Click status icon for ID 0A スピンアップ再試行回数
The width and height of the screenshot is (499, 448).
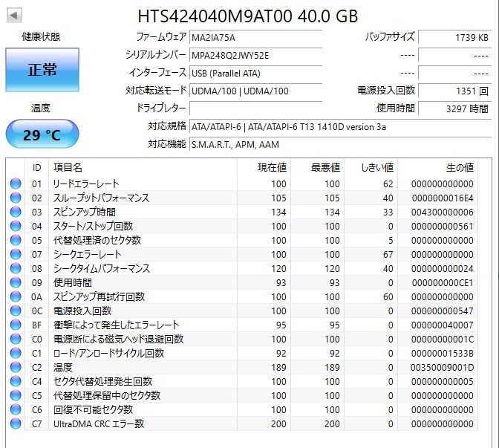coord(16,296)
